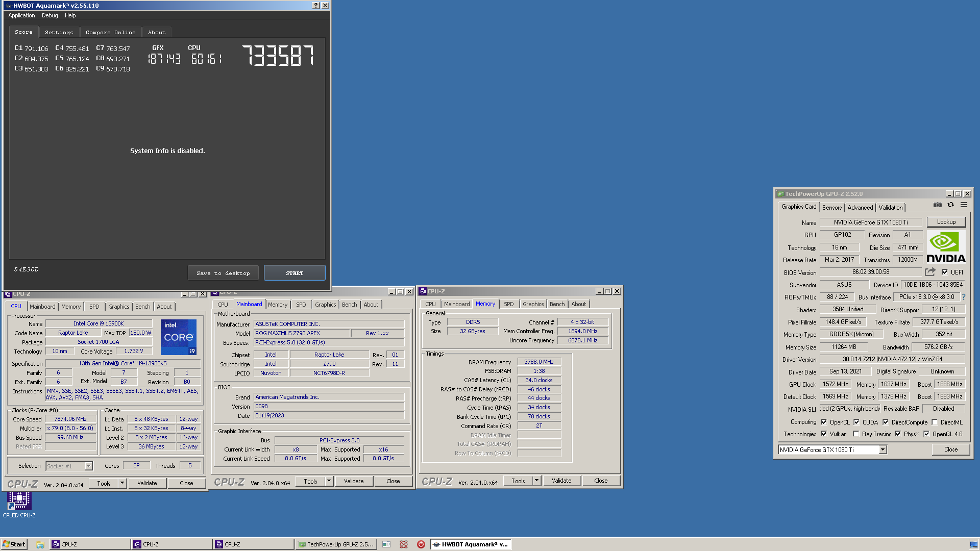Click Validate in CPU-Z Memory window
Screen dimensions: 980x551
tap(561, 481)
